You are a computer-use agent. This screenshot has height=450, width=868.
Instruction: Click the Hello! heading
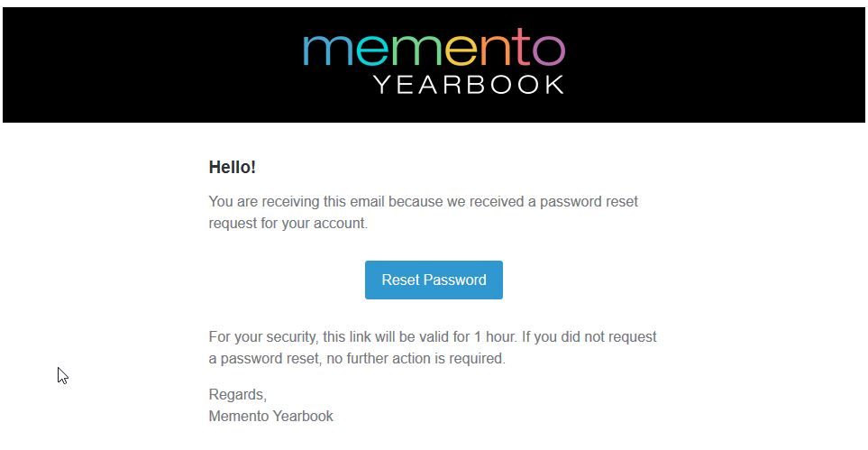pos(232,167)
